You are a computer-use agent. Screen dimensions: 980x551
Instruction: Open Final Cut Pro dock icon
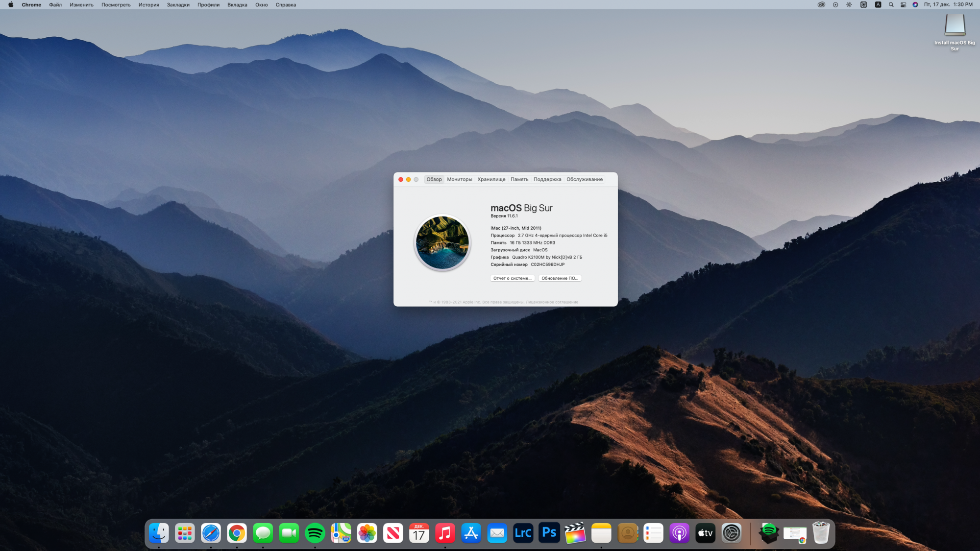[575, 533]
